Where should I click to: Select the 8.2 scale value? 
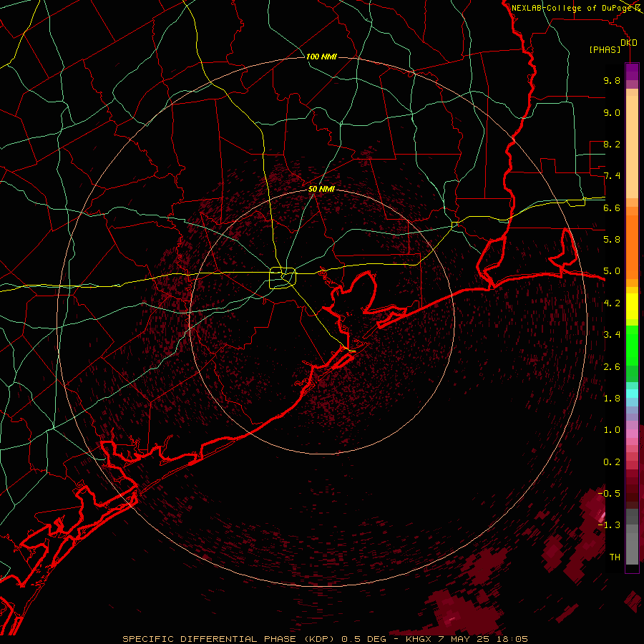[612, 144]
